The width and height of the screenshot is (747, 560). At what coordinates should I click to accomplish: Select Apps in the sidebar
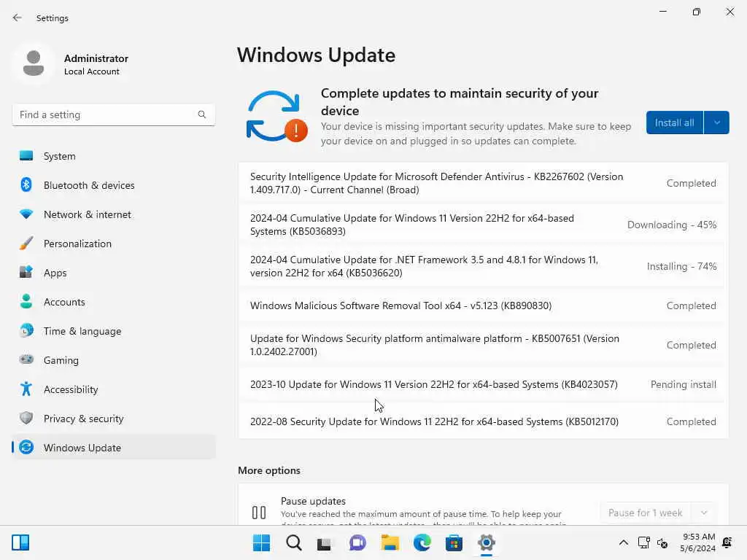(114, 273)
